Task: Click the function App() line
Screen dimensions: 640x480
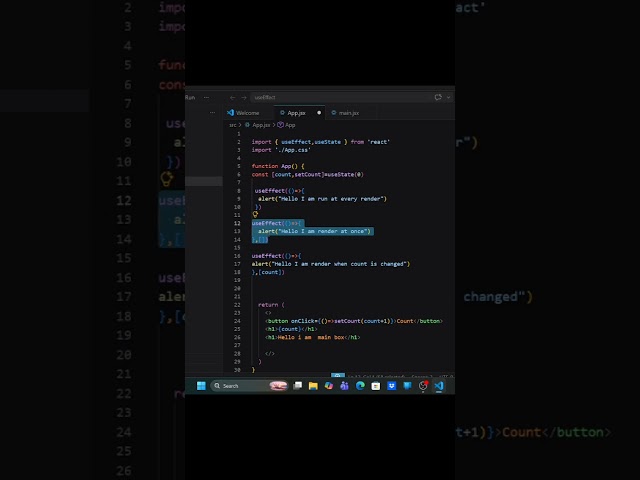Action: point(278,166)
